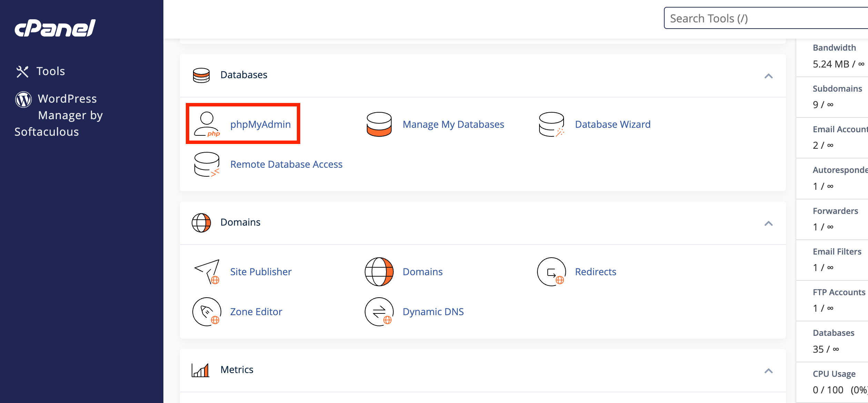Select the Site Publisher icon
The height and width of the screenshot is (403, 868).
207,271
